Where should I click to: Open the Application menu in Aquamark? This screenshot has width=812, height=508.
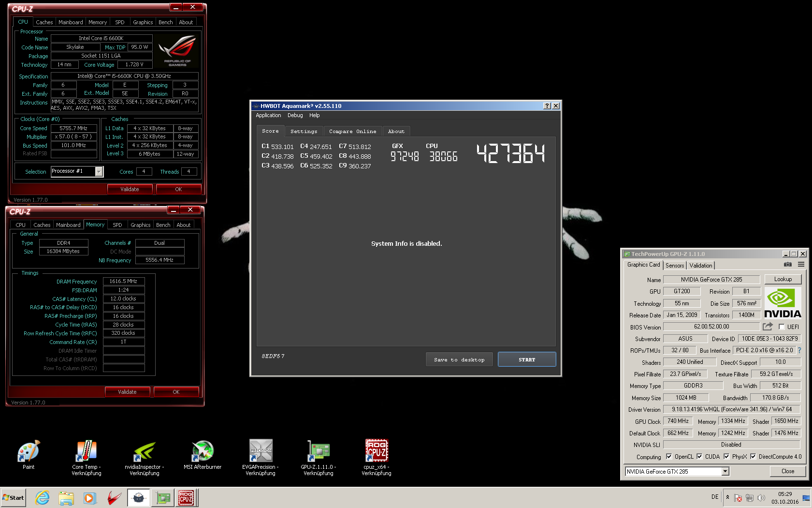(x=268, y=115)
